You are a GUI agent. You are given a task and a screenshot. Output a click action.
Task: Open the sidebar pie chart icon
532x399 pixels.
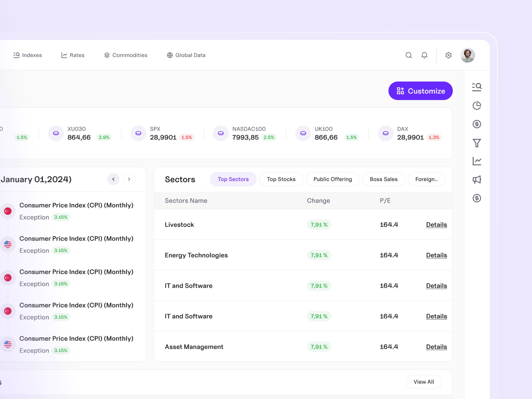(477, 105)
